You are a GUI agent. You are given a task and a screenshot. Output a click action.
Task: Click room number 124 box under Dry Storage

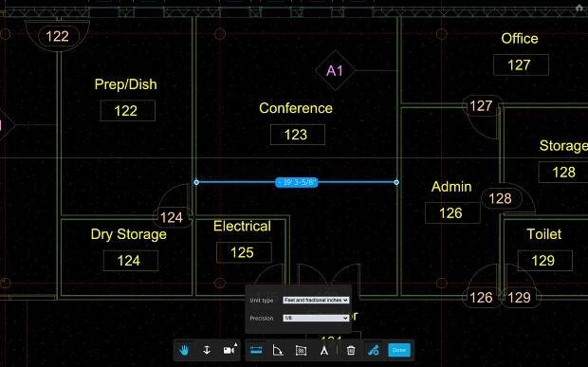(x=131, y=261)
